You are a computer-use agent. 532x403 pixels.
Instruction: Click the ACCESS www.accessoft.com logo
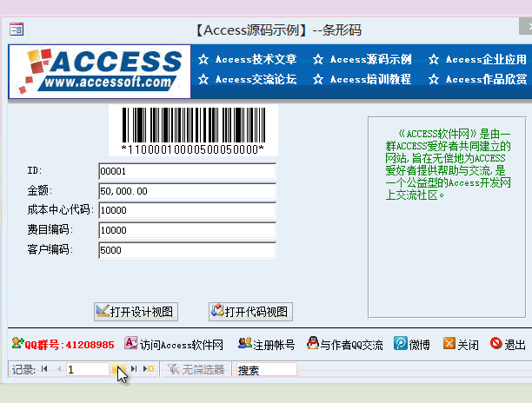click(100, 71)
